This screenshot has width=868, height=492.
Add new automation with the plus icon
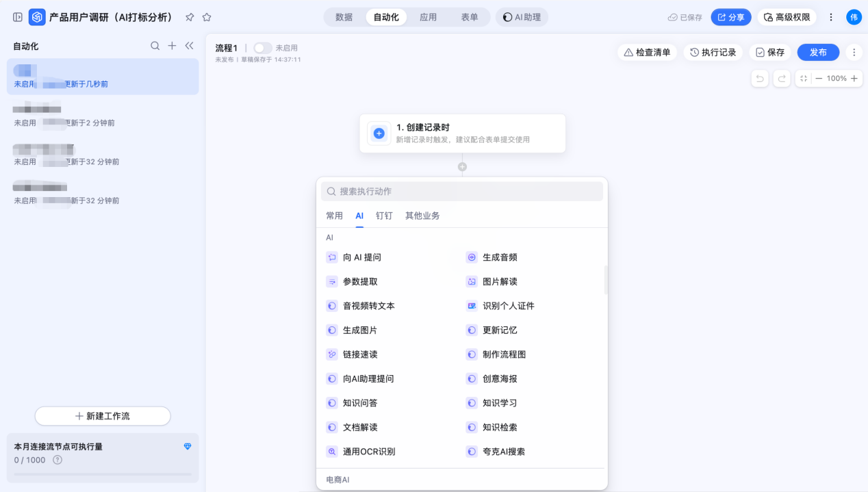[173, 46]
